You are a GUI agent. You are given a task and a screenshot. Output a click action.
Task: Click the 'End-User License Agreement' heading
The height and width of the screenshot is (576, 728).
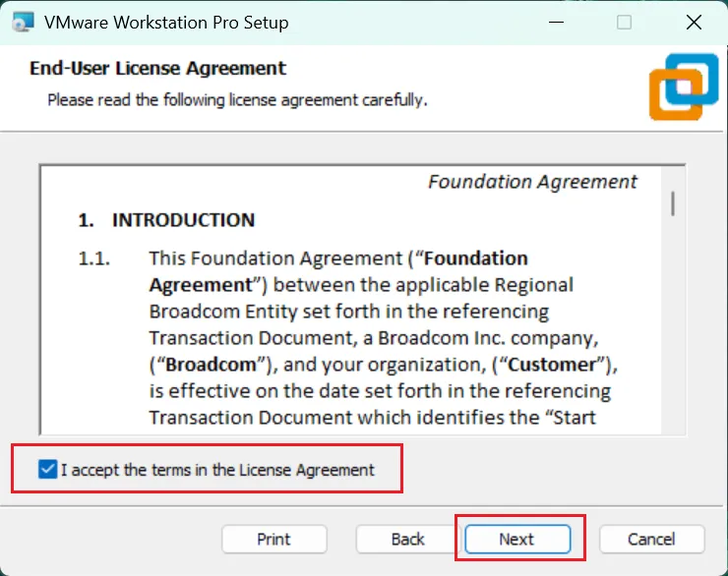[x=157, y=68]
